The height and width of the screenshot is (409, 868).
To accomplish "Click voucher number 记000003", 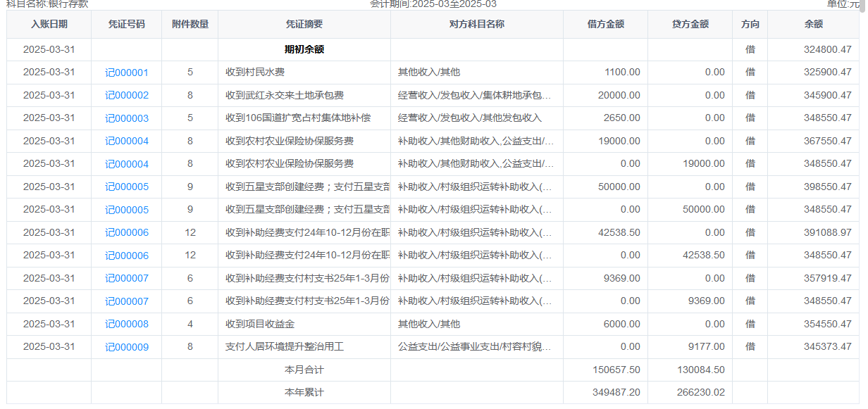I will coord(127,118).
